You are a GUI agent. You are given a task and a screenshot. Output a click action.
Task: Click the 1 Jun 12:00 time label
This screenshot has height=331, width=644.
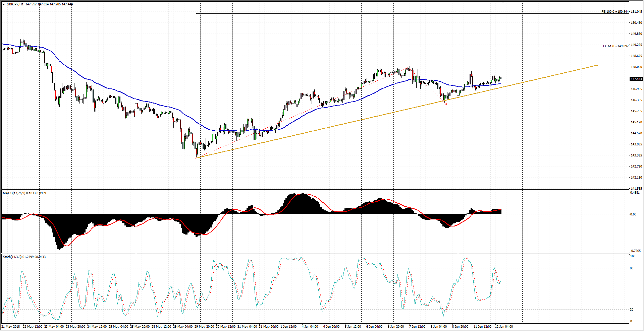click(288, 326)
